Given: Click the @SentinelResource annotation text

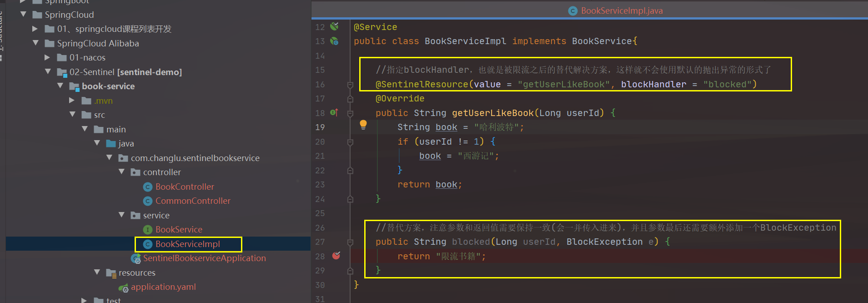Looking at the screenshot, I should 421,84.
